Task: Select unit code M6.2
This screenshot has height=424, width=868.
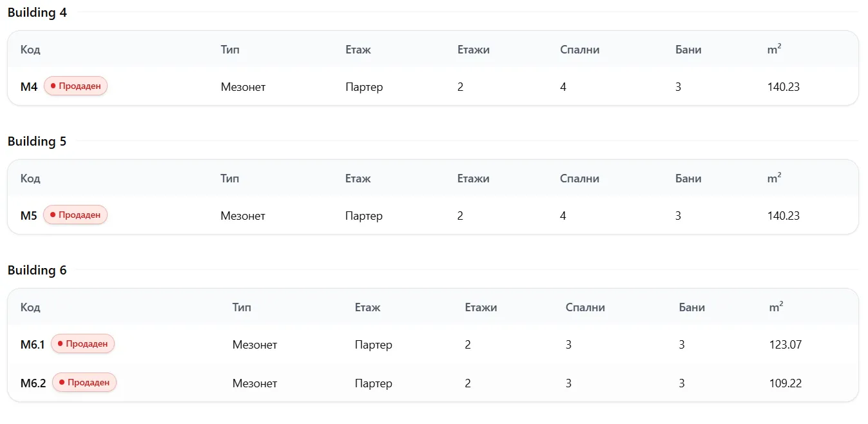Action: (x=34, y=383)
